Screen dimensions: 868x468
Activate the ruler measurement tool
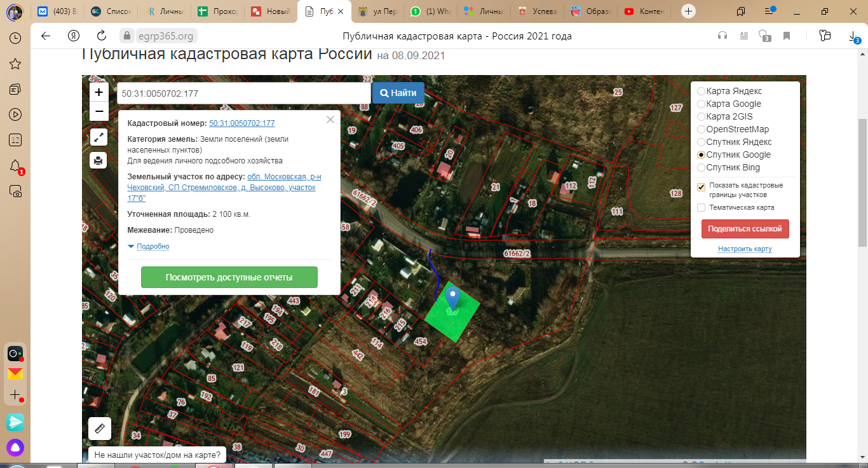click(99, 429)
